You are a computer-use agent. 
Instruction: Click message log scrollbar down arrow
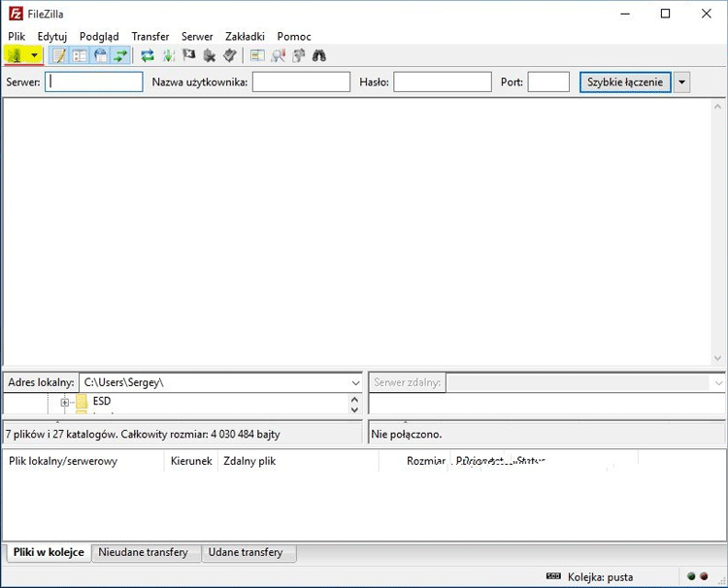tap(717, 358)
